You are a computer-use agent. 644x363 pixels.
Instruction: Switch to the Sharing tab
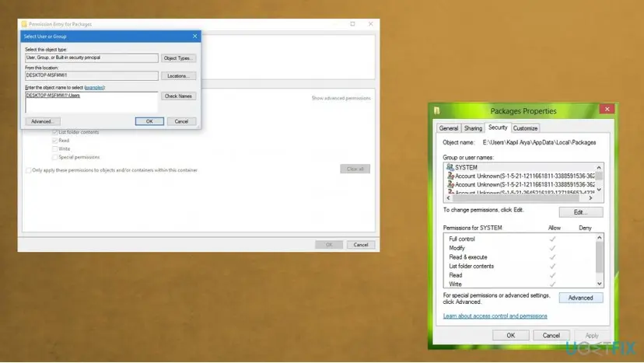(x=473, y=128)
